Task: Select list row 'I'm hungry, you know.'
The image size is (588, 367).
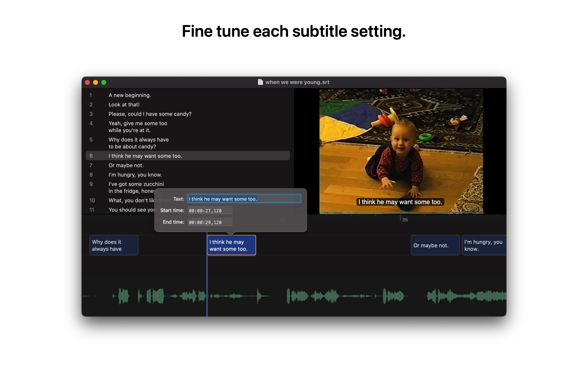Action: 135,175
